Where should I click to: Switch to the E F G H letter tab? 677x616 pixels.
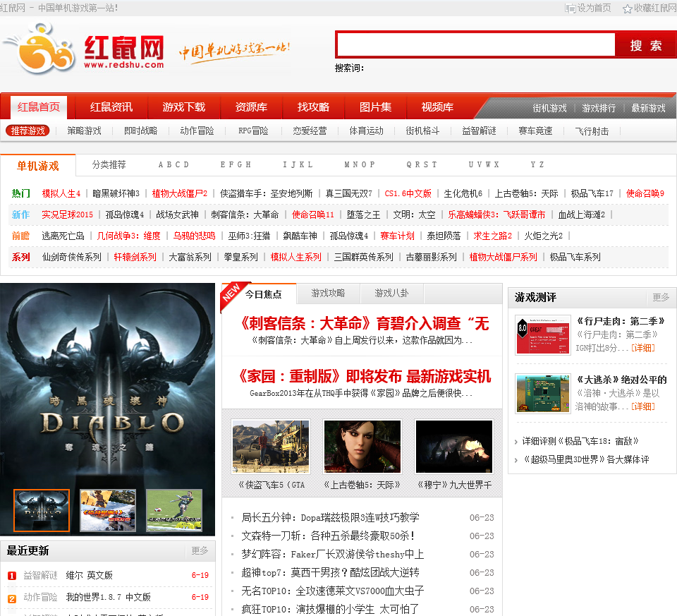[x=236, y=164]
